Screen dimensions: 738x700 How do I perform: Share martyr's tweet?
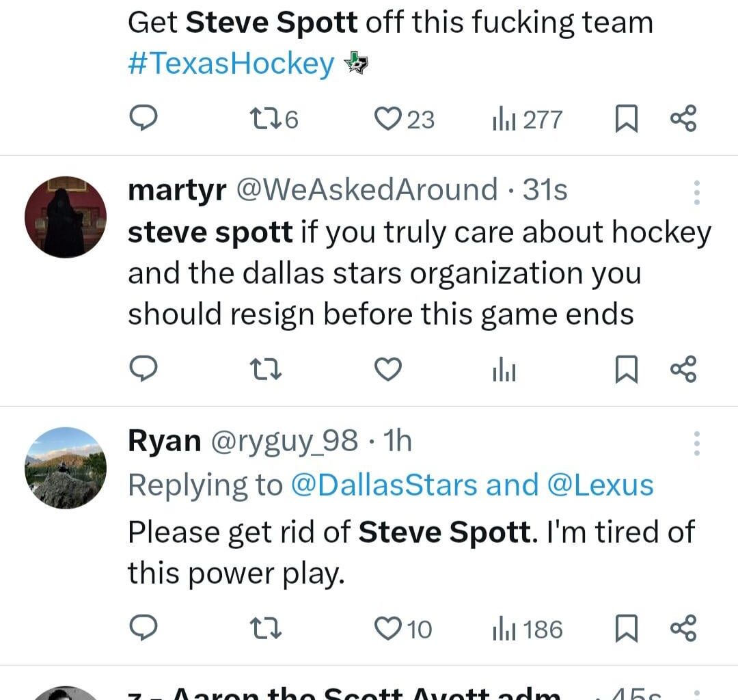pyautogui.click(x=683, y=370)
